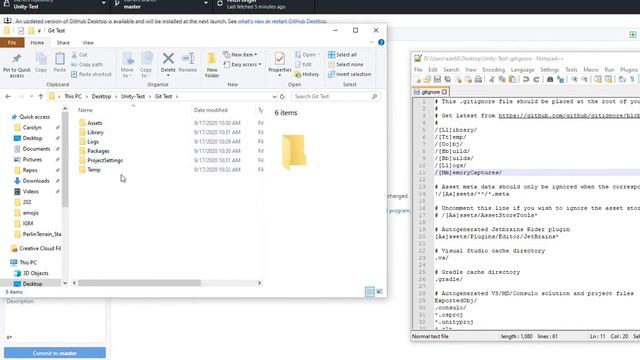Open Downloads in Quick access
Image resolution: width=640 pixels, height=360 pixels.
[x=36, y=181]
